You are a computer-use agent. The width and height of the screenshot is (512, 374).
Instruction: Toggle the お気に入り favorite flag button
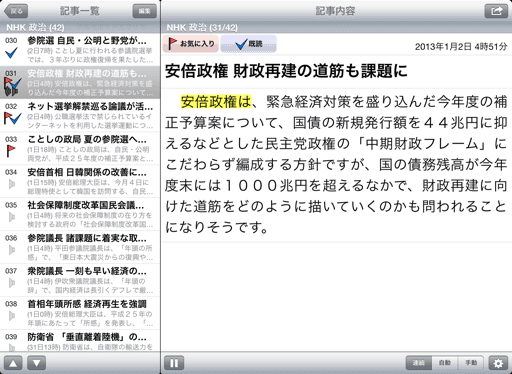[x=191, y=44]
